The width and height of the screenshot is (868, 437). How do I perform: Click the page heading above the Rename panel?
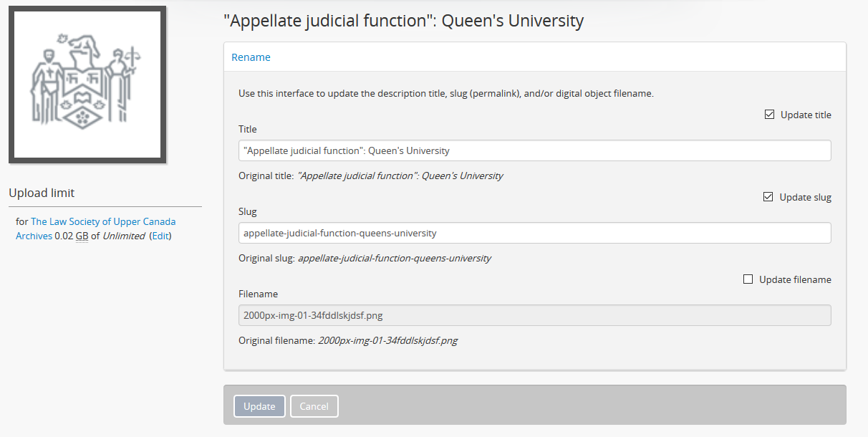click(404, 21)
